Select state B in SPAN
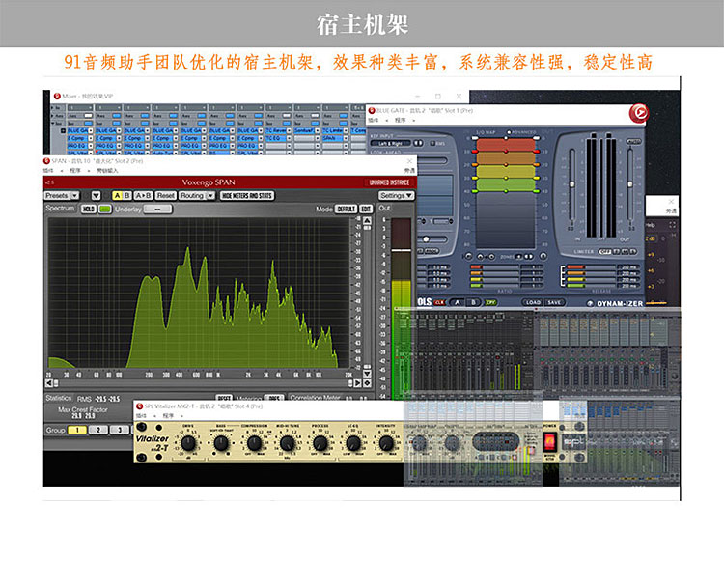The width and height of the screenshot is (724, 588). [127, 195]
